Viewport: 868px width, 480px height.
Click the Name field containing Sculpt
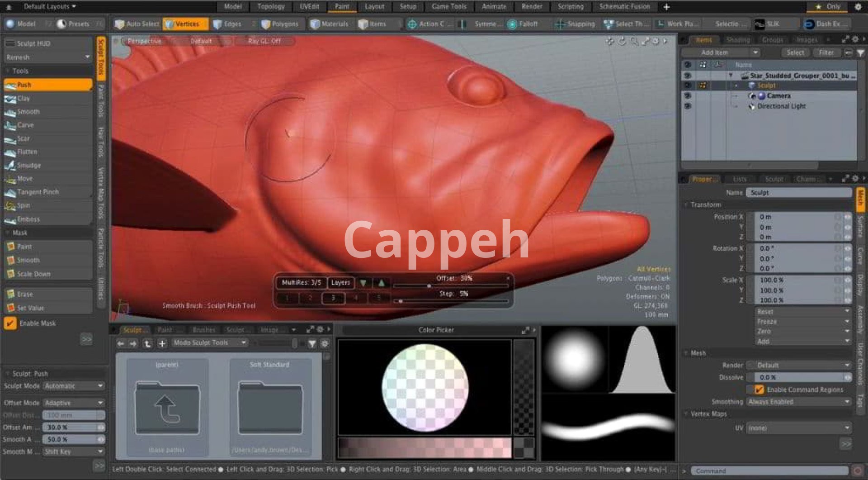click(798, 193)
